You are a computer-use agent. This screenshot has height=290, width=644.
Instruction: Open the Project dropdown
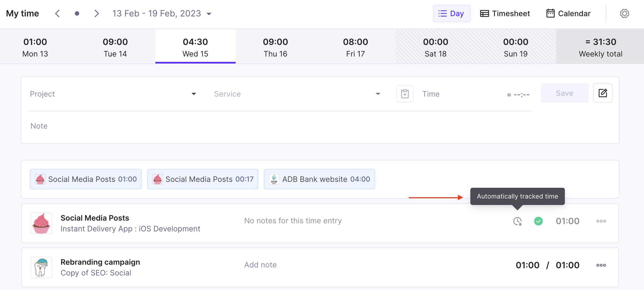pos(113,94)
